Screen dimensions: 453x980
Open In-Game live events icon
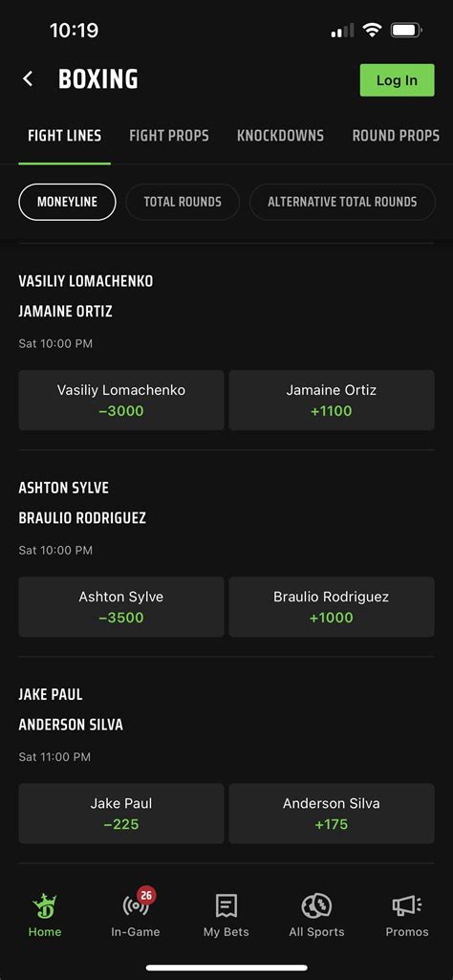click(x=136, y=905)
